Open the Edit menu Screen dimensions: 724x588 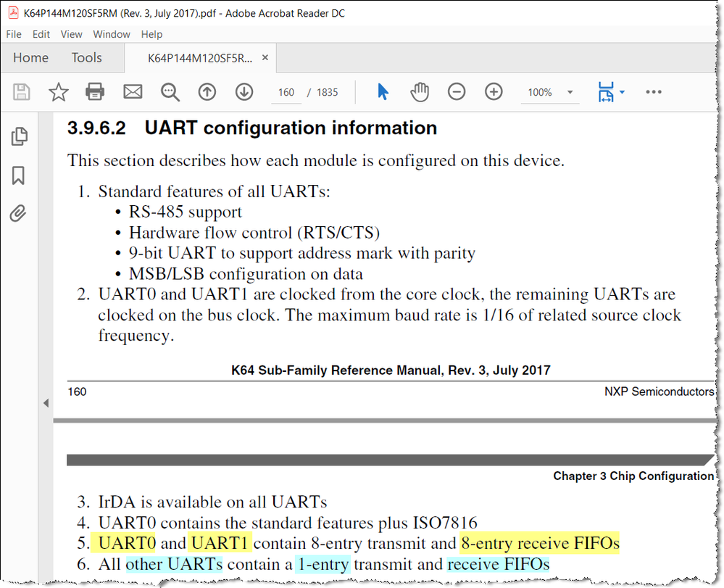point(41,34)
